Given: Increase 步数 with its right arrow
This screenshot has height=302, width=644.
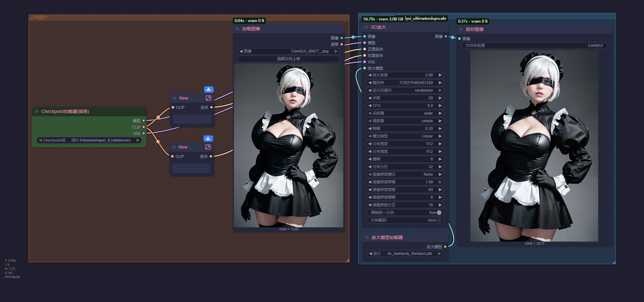Looking at the screenshot, I should pos(440,98).
